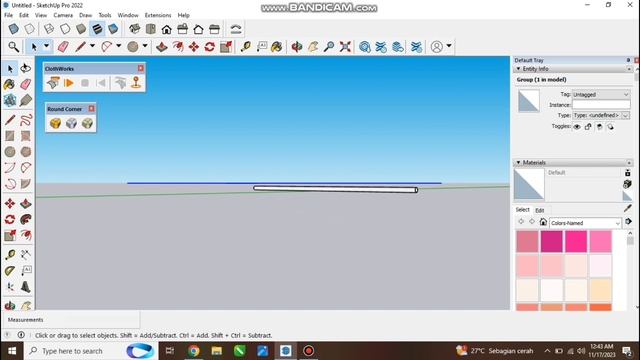Enable X-ray face style
The height and width of the screenshot is (360, 640).
click(13, 29)
